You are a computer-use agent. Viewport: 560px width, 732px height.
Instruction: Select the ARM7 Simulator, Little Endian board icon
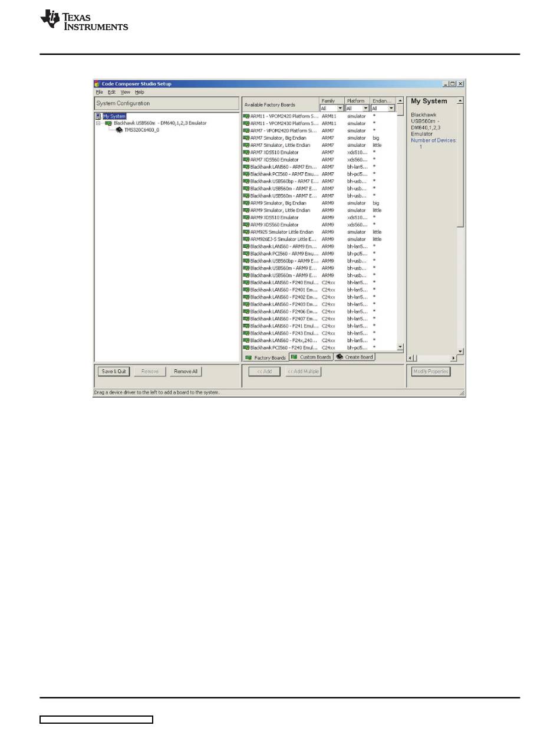246,145
